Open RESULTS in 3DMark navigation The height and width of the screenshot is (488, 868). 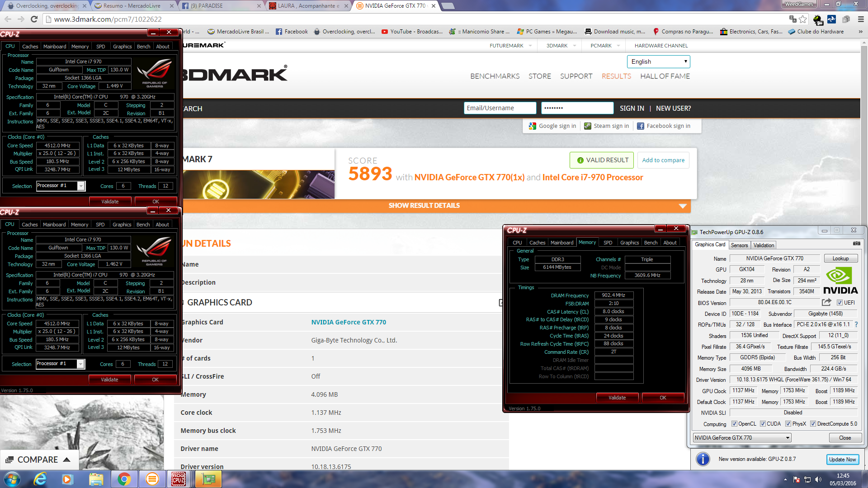616,76
